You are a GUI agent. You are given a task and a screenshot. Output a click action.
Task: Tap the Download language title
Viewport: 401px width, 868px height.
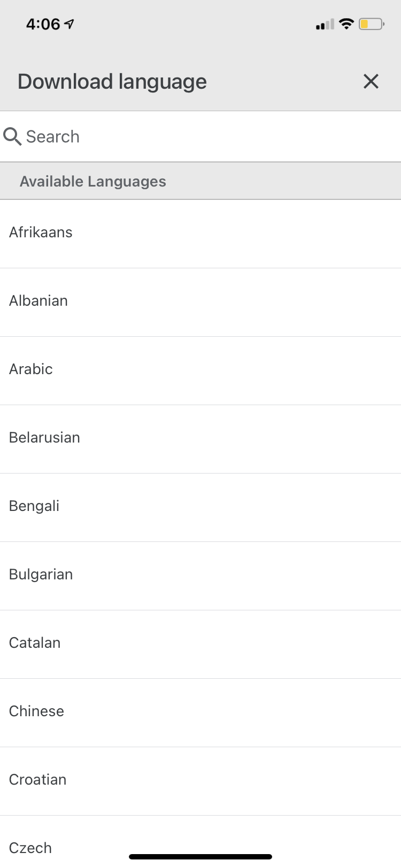(112, 82)
